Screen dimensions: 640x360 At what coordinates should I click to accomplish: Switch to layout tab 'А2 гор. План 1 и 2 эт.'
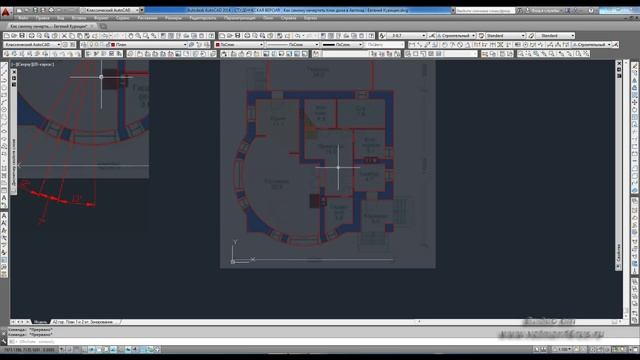coord(83,322)
